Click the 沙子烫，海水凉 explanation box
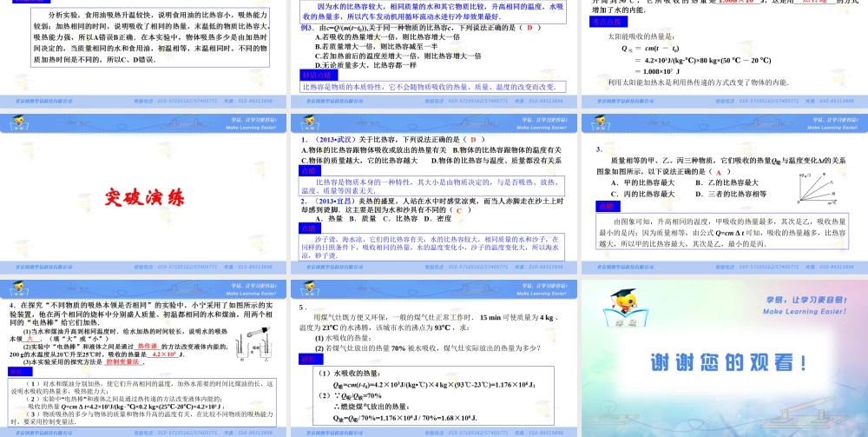This screenshot has height=437, width=868. click(x=432, y=247)
